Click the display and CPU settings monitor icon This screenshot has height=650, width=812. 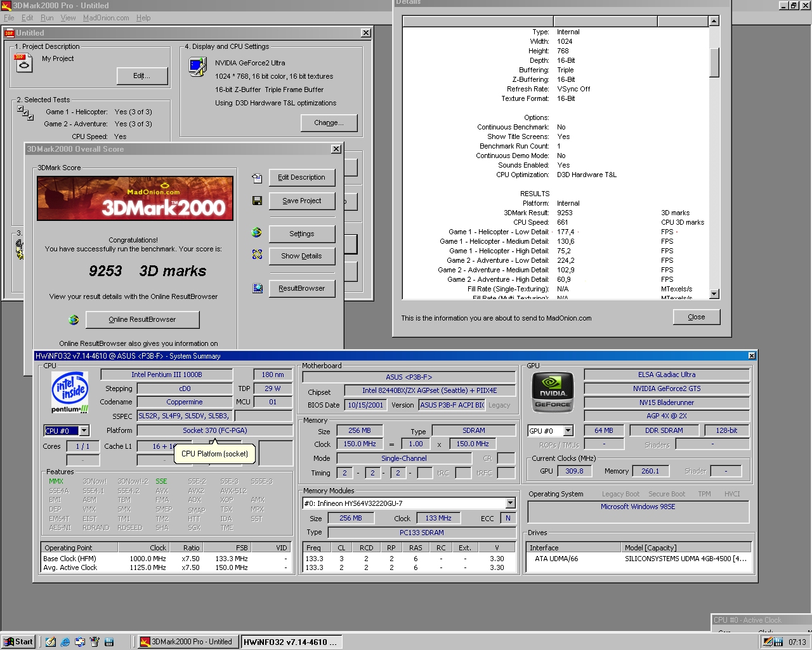point(198,66)
